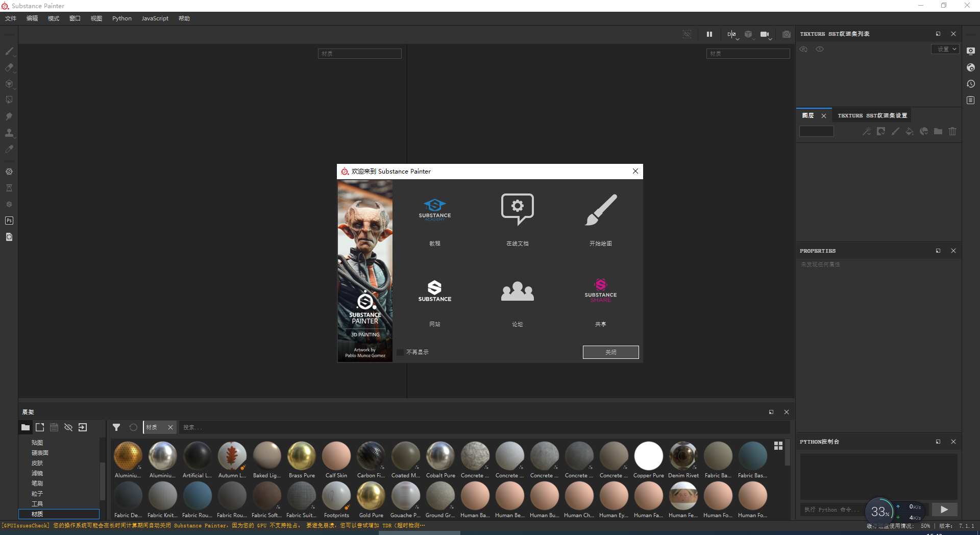Open the resource updater icon in left toolbar
Viewport: 980px width, 535px height.
[x=9, y=237]
